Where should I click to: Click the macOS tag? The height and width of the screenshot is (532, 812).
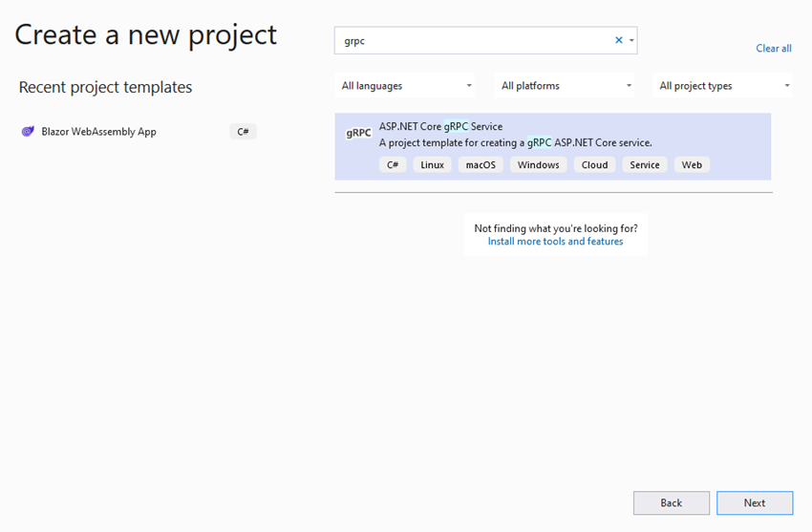tap(481, 164)
